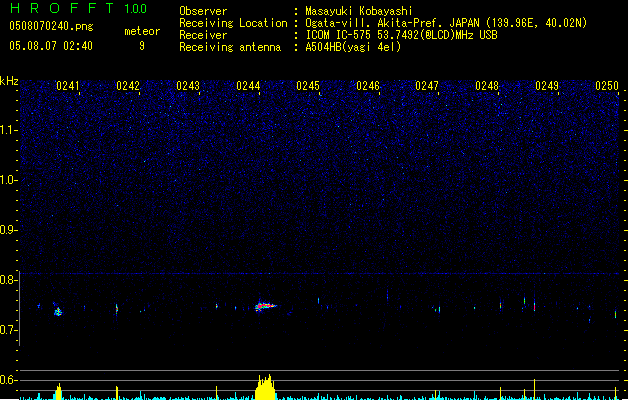Click the 0250 time marker
Viewport: 629px width, 400px height.
(607, 86)
